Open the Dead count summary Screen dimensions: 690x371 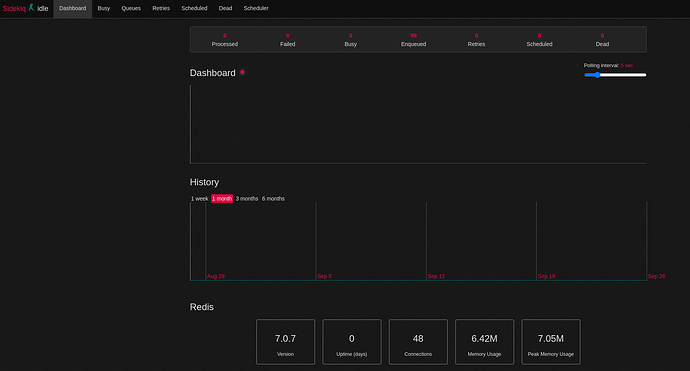602,40
